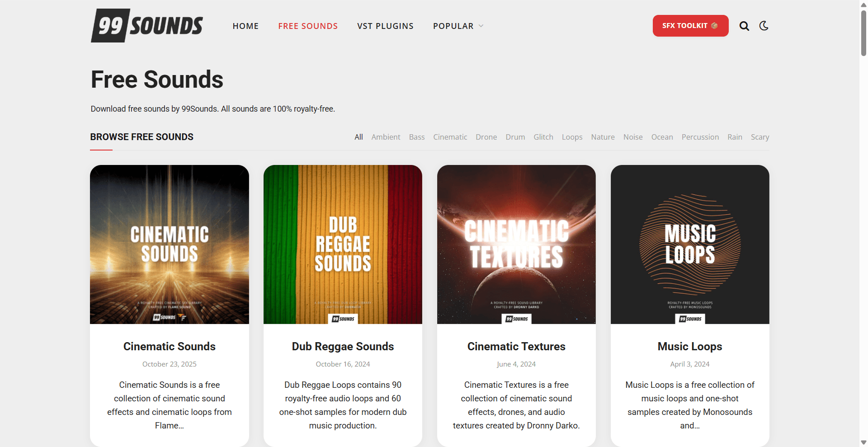Click the Dub Reggae Loops description text

click(343, 405)
